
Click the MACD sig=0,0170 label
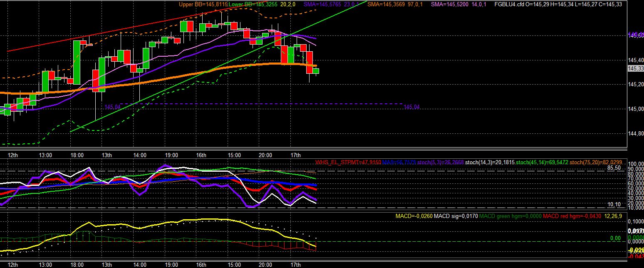[456, 216]
